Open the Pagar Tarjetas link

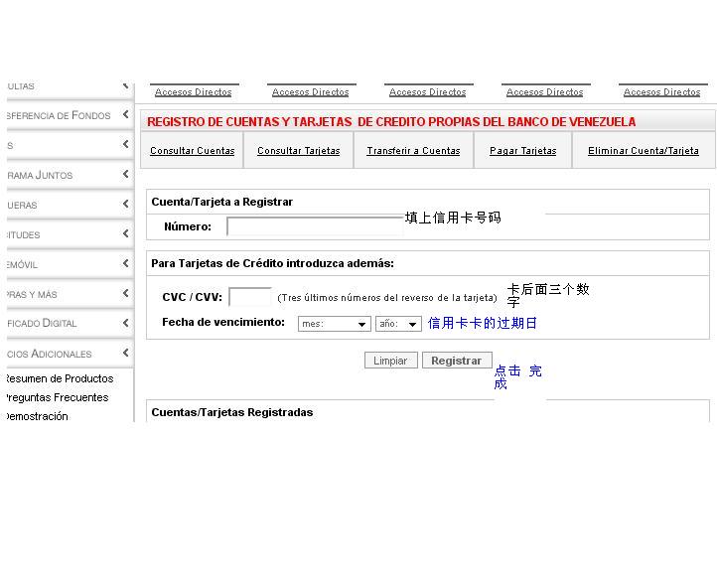(x=522, y=150)
